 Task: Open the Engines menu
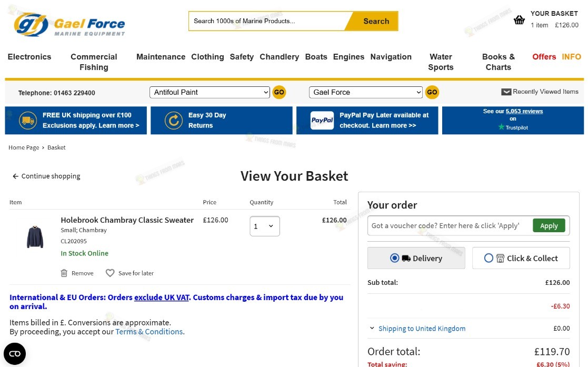[349, 57]
